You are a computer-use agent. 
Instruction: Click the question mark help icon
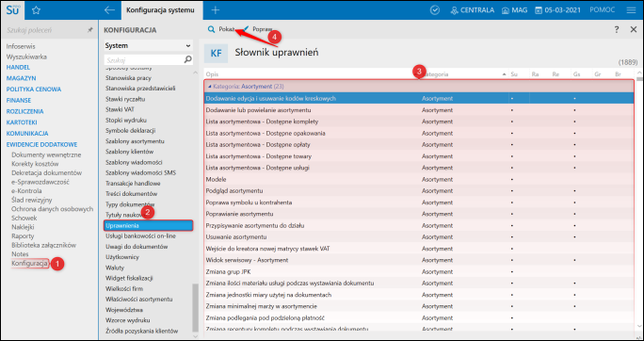[x=617, y=29]
